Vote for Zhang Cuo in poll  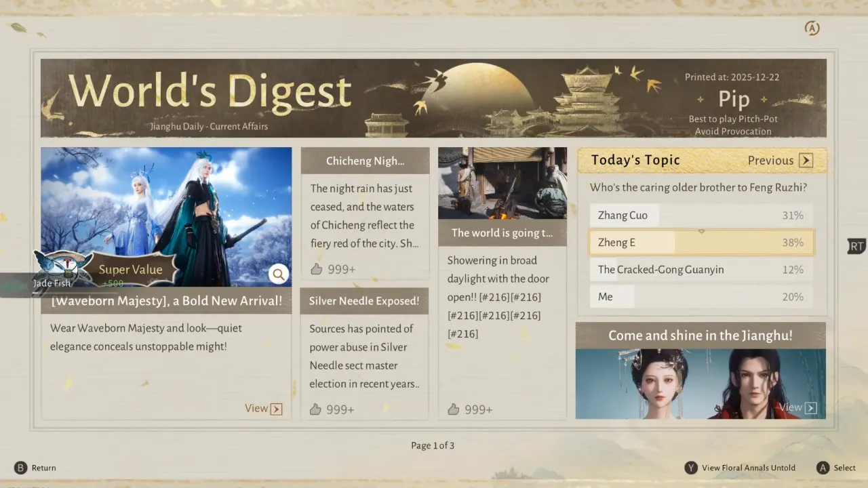tap(701, 216)
